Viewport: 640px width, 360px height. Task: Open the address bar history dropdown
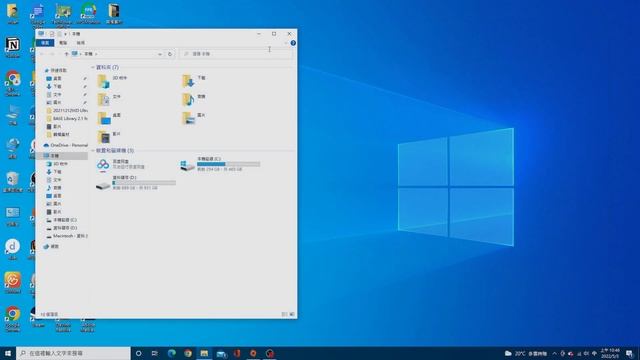(x=160, y=54)
